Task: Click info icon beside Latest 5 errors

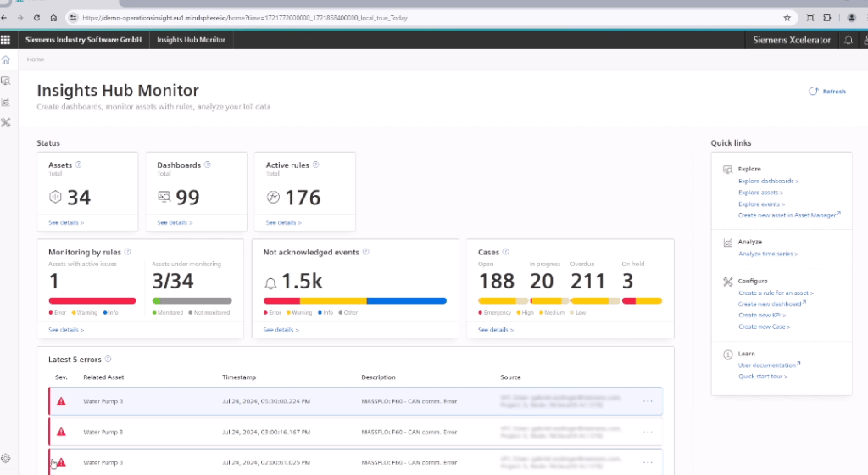Action: coord(108,360)
